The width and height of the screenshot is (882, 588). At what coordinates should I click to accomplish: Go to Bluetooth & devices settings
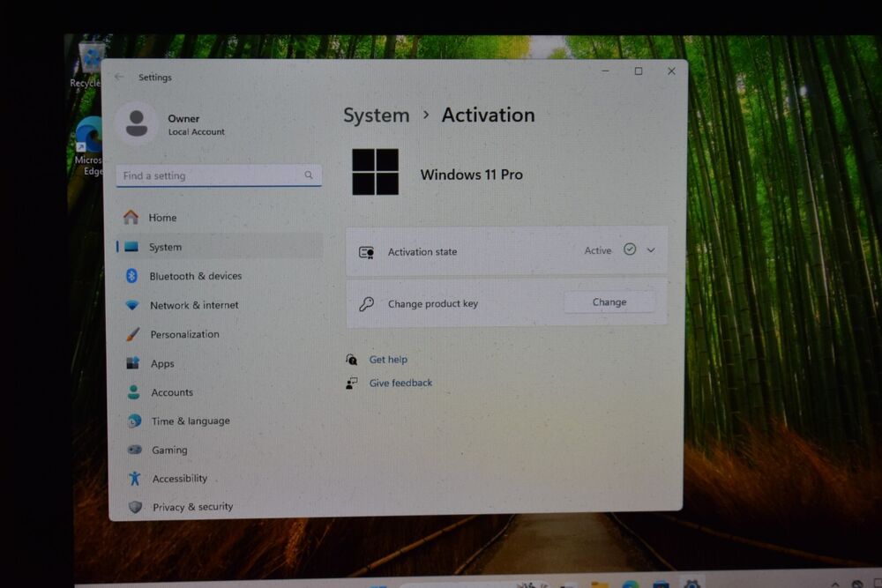point(220,276)
